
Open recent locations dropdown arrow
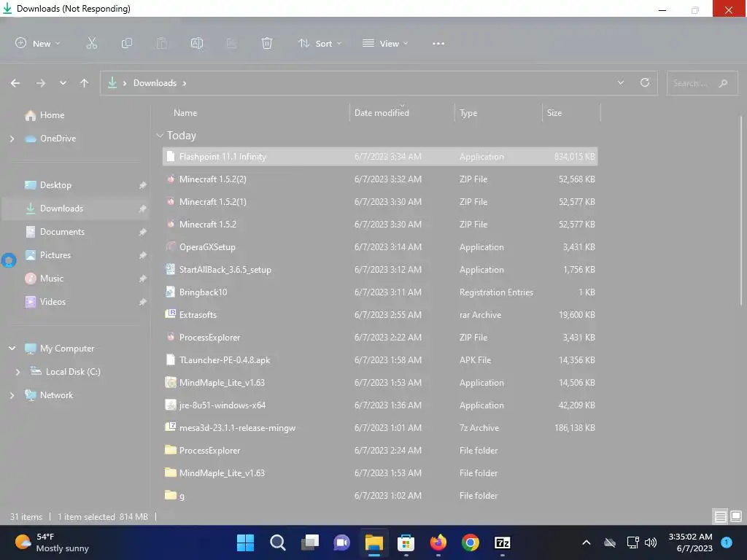pyautogui.click(x=63, y=83)
